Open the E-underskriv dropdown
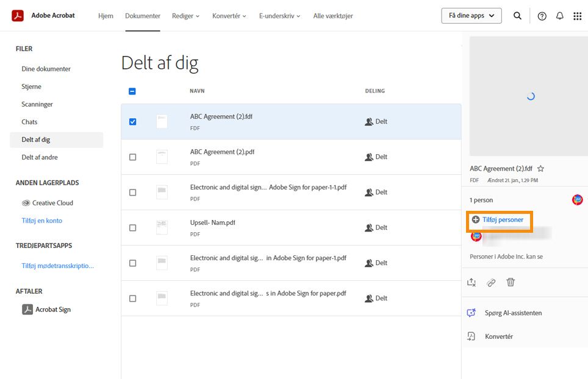The image size is (588, 379). pos(279,16)
